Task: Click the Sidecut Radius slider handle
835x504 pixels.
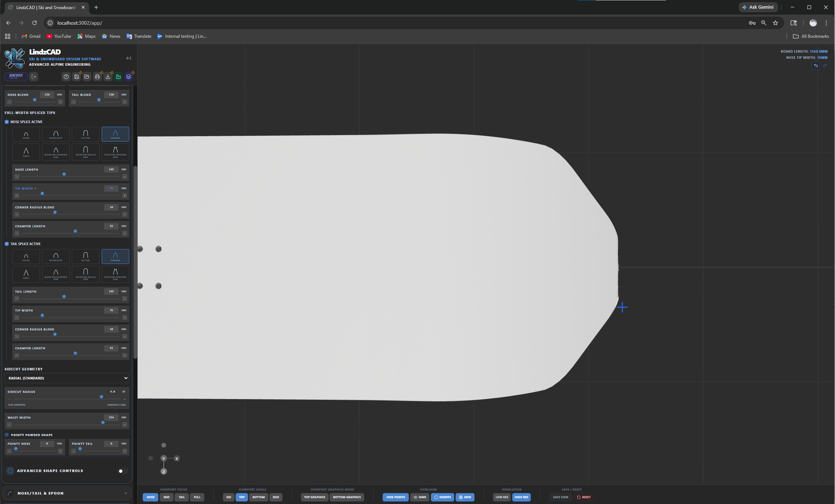Action: coord(101,397)
